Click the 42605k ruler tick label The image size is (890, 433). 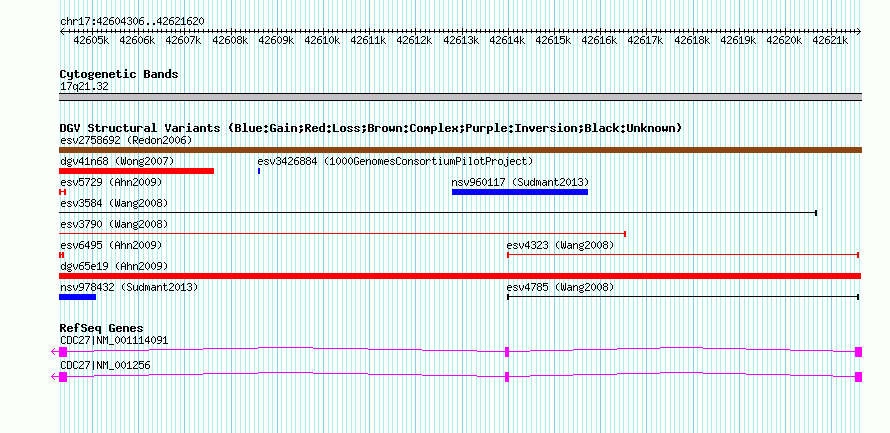(x=91, y=40)
